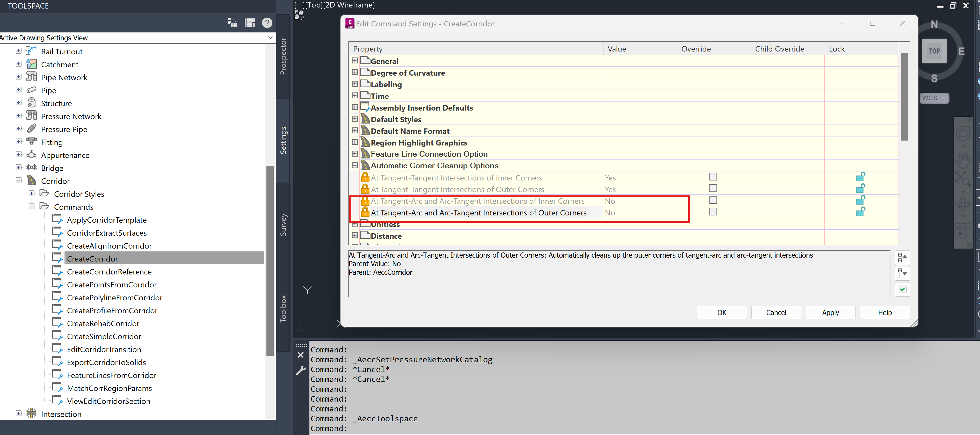This screenshot has height=435, width=980.
Task: Click the unlock icon for Inner Corners Tangent-Tangent row
Action: pos(860,177)
